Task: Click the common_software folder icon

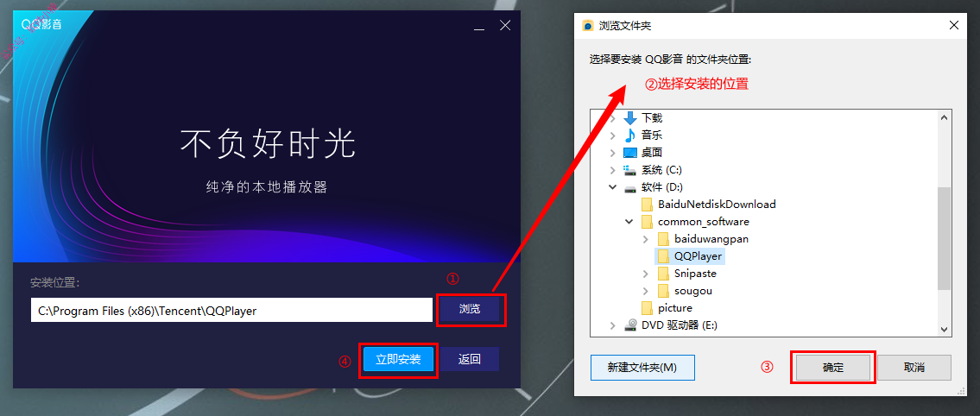Action: [648, 222]
